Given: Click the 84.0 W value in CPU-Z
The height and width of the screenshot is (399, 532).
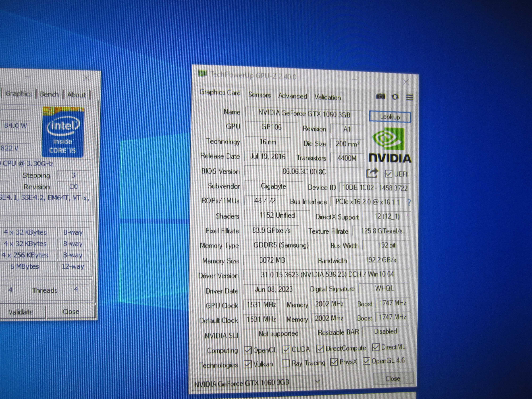Looking at the screenshot, I should coord(15,125).
